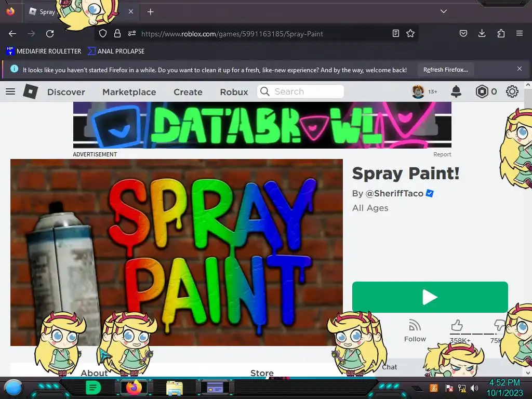Open a new tab with the plus button
Viewport: 532px width, 399px height.
[150, 12]
